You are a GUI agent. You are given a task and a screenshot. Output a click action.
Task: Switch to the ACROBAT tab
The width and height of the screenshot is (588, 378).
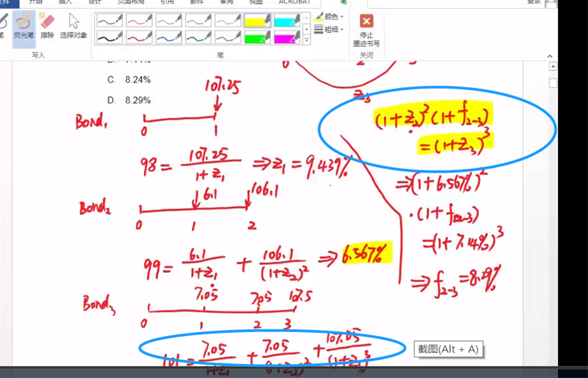[294, 2]
